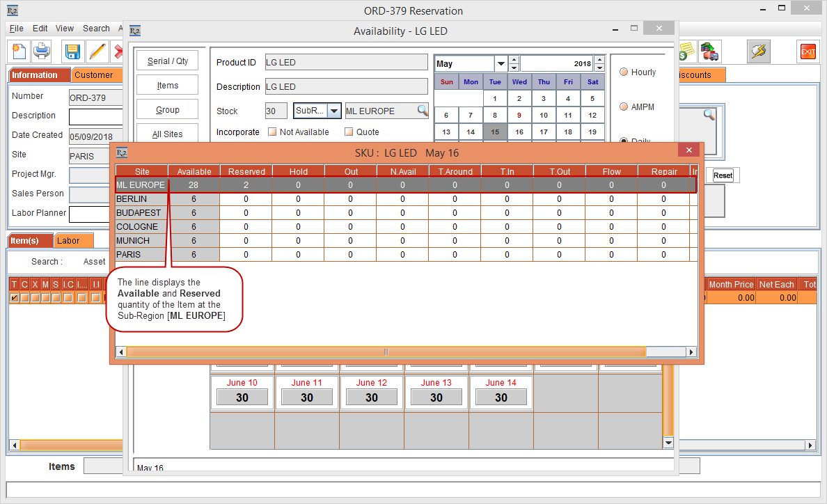Image resolution: width=827 pixels, height=504 pixels.
Task: Click the magnifier beside ML EUROPE field
Action: pos(423,111)
